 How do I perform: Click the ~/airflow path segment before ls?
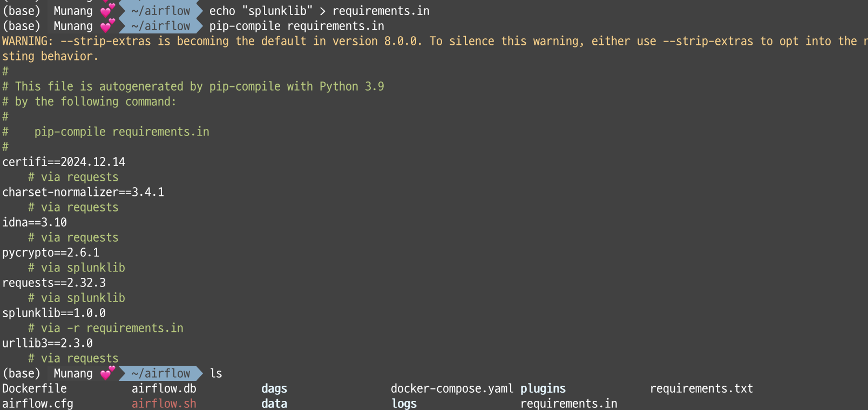click(161, 373)
